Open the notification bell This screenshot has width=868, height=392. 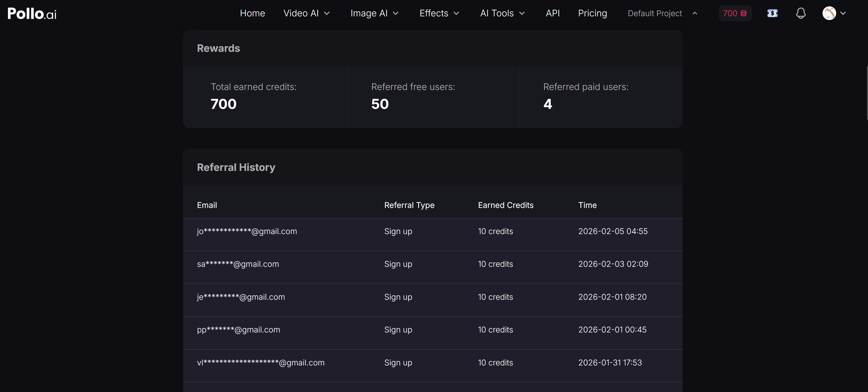[801, 13]
